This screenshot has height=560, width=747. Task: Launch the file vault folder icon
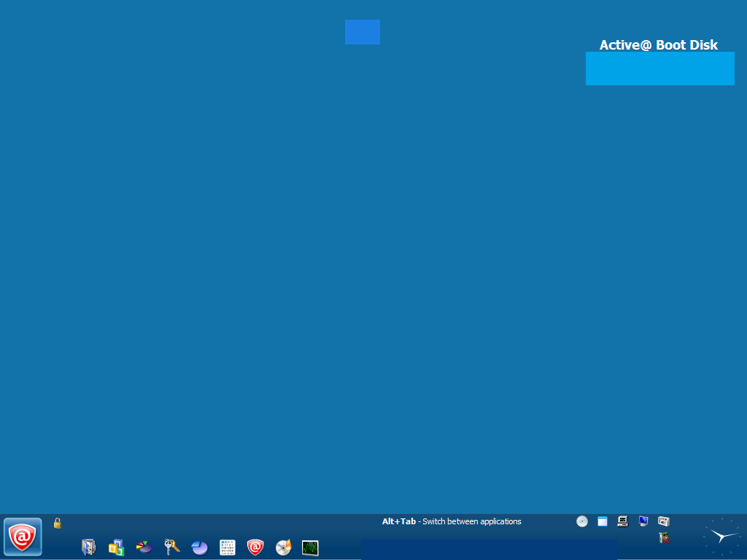(x=88, y=547)
